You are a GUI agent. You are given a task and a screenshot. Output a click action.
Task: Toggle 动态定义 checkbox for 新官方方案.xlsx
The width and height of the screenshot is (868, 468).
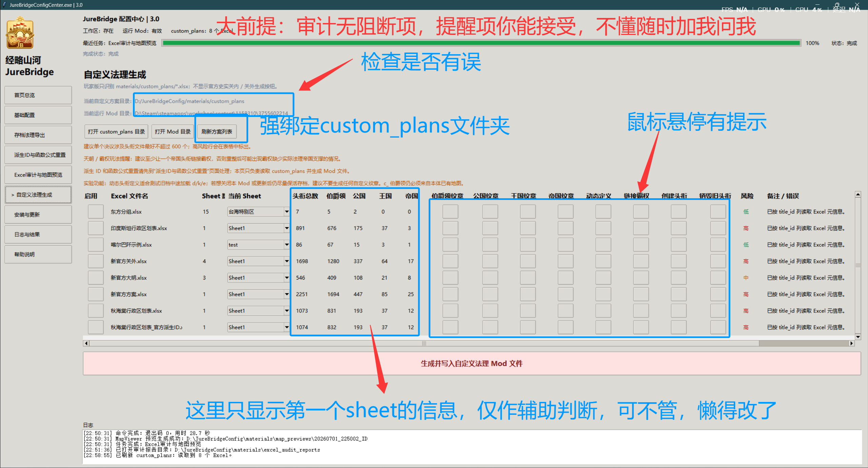click(603, 294)
